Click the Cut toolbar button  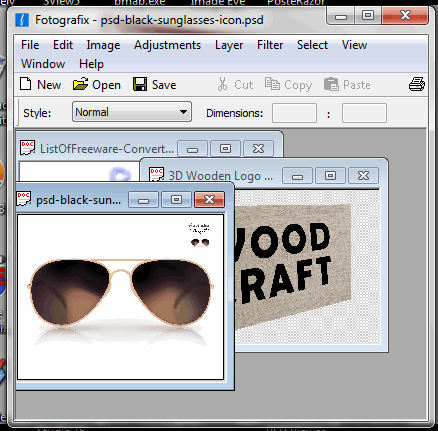(x=235, y=85)
